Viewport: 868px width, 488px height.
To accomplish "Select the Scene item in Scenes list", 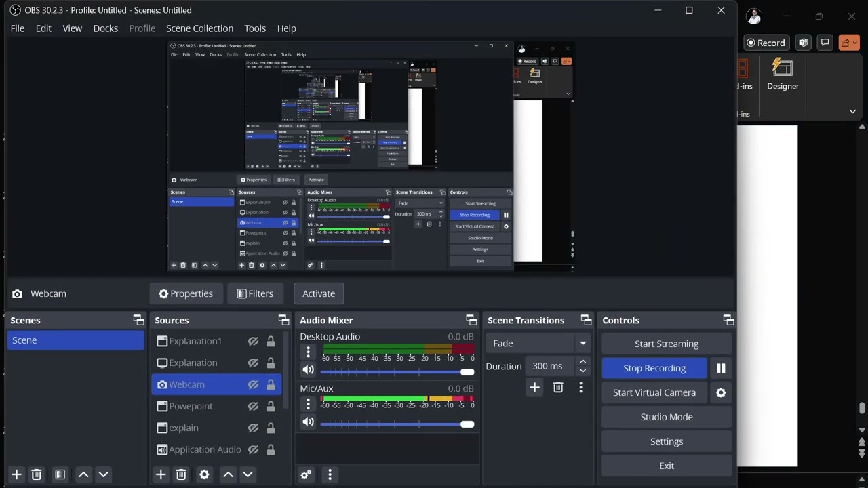I will [76, 340].
